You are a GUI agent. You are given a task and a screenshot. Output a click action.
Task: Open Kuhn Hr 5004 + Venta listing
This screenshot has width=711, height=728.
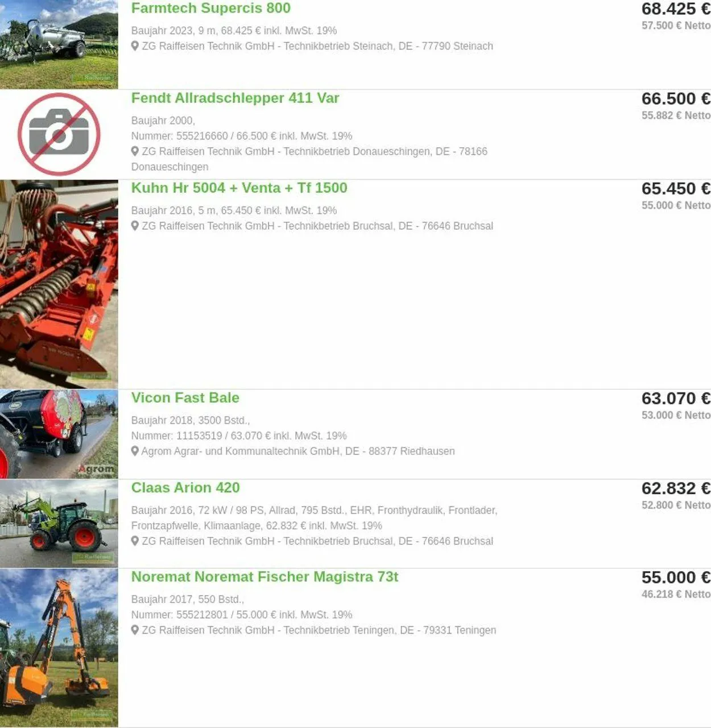[239, 188]
